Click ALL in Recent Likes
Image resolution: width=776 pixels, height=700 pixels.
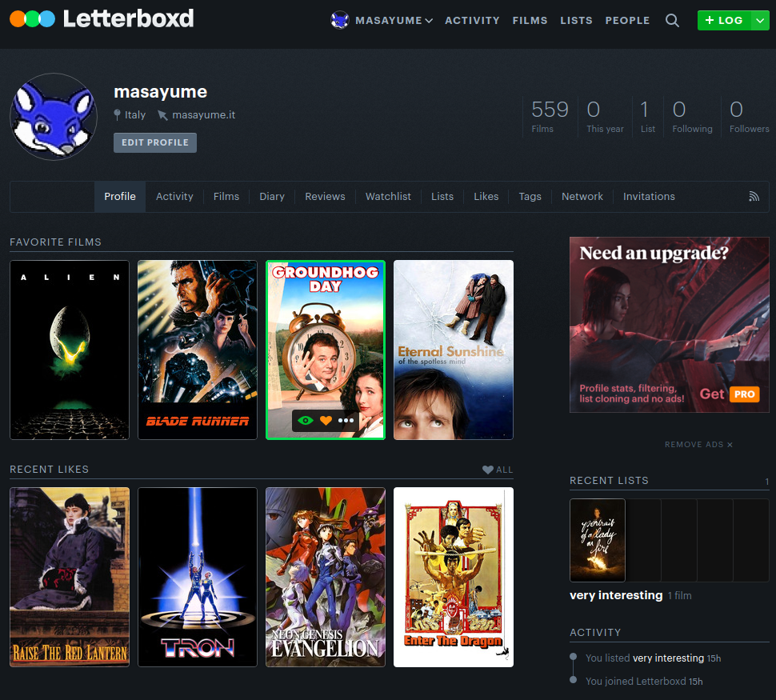tap(504, 470)
